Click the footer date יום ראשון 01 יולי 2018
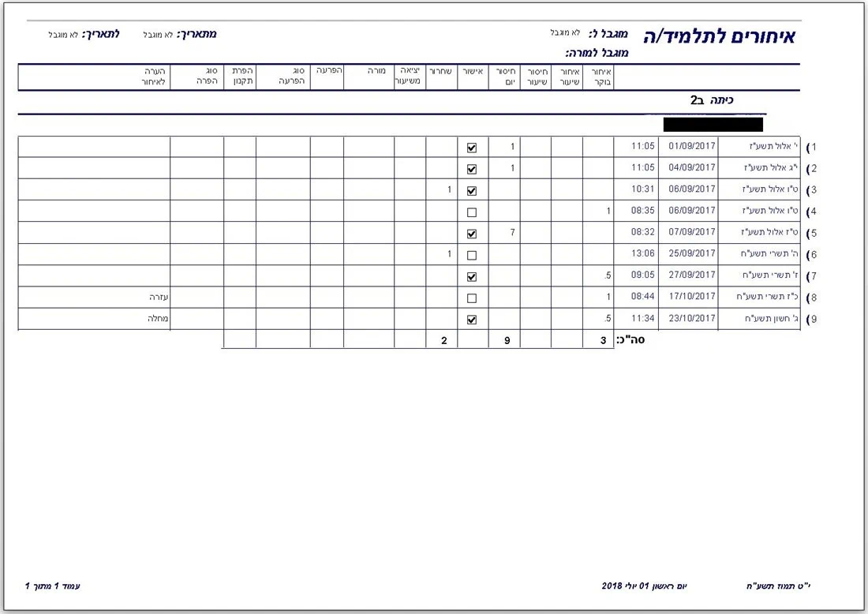This screenshot has height=614, width=868. coord(645,586)
